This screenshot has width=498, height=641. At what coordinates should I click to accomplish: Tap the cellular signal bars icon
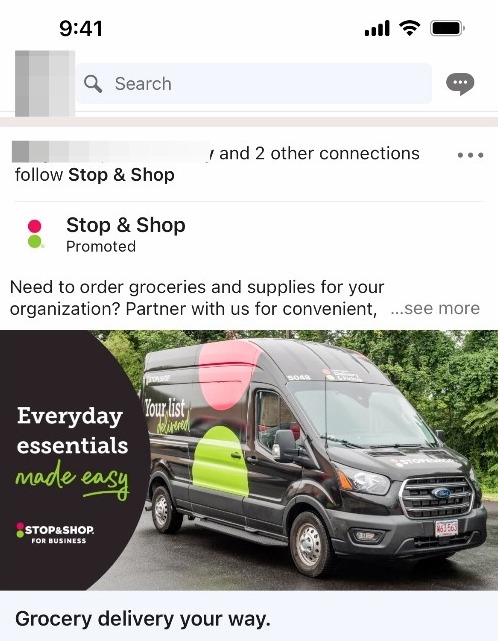coord(377,29)
